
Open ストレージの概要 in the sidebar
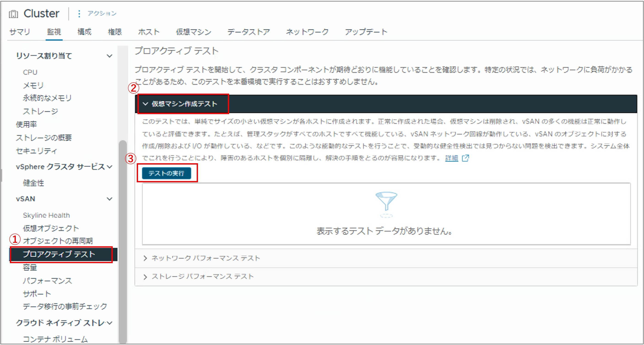coord(44,138)
